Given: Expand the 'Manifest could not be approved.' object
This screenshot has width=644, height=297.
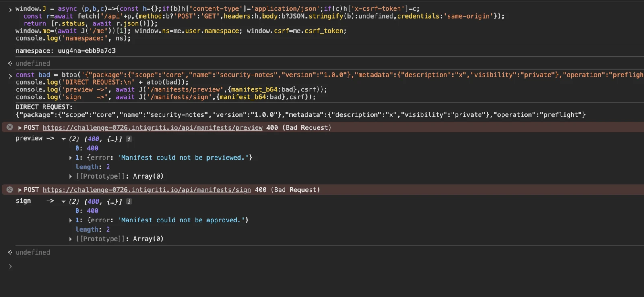Looking at the screenshot, I should 71,220.
